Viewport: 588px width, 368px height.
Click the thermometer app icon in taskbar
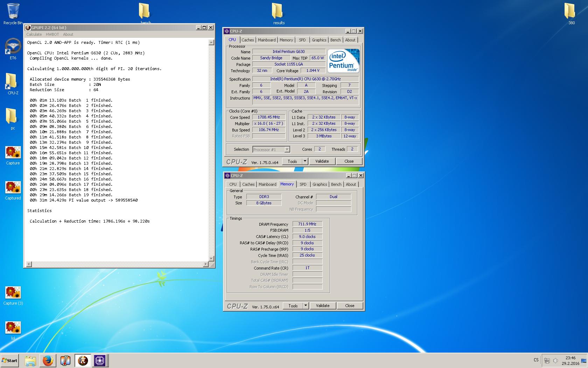click(x=65, y=361)
